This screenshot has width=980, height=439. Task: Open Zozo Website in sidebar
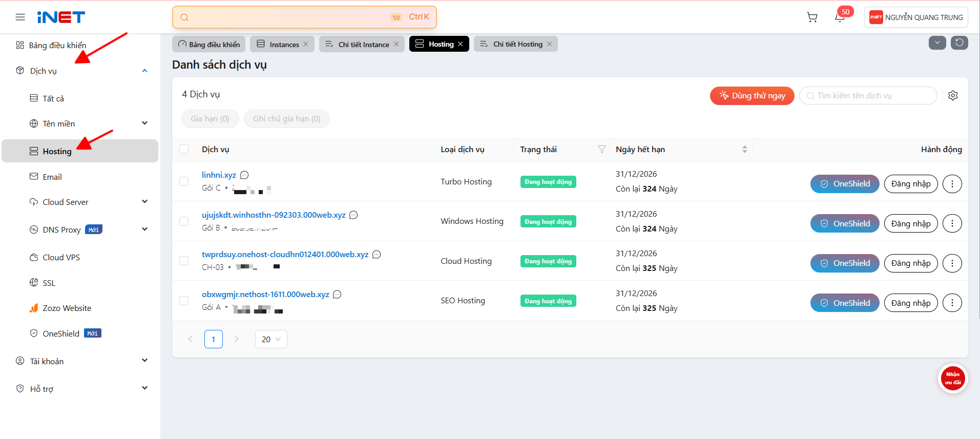[67, 308]
